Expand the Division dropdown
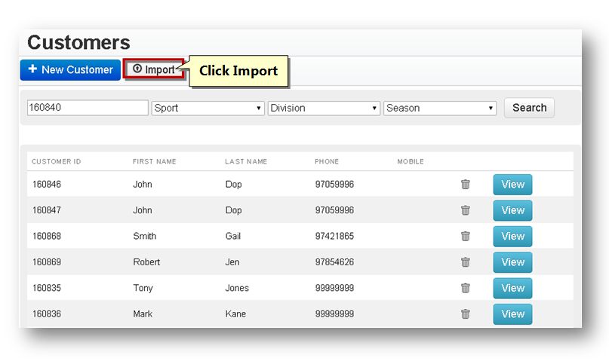609x364 pixels. tap(324, 108)
